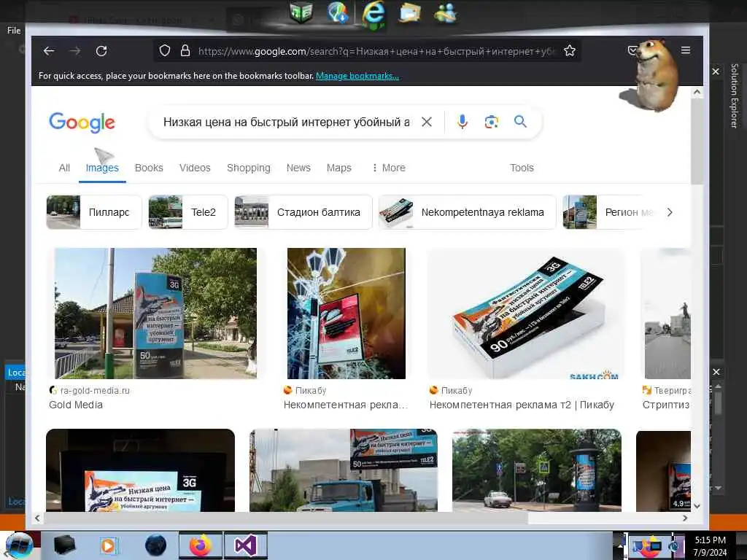Filter results by the Tele2 chip
Viewport: 747px width, 560px height.
(187, 212)
